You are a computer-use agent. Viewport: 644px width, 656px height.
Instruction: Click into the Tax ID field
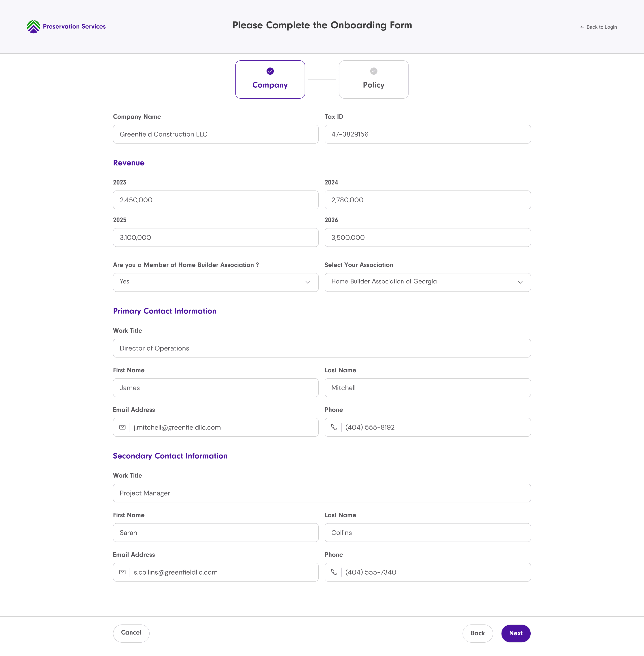[428, 134]
